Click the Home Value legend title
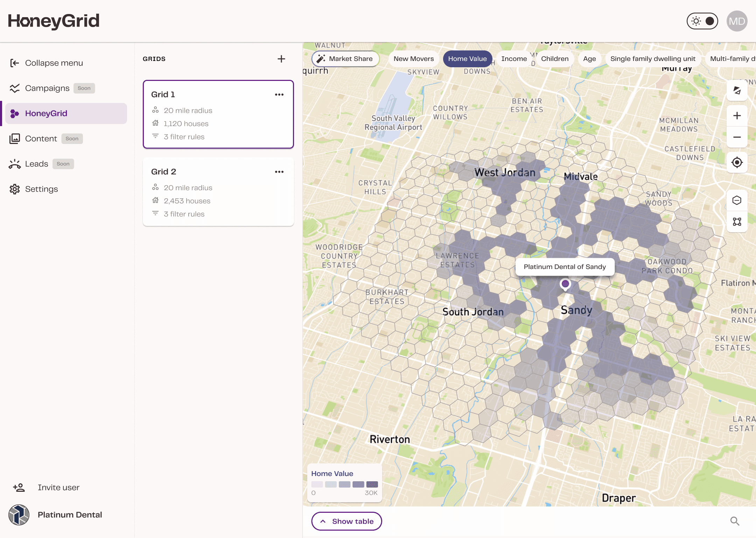Screen dimensions: 756x538 (x=332, y=474)
